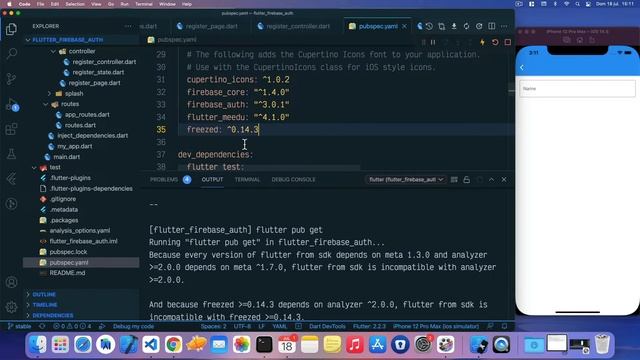
Task: Select device iPhone 12 Pro Max in status bar
Action: [x=436, y=327]
